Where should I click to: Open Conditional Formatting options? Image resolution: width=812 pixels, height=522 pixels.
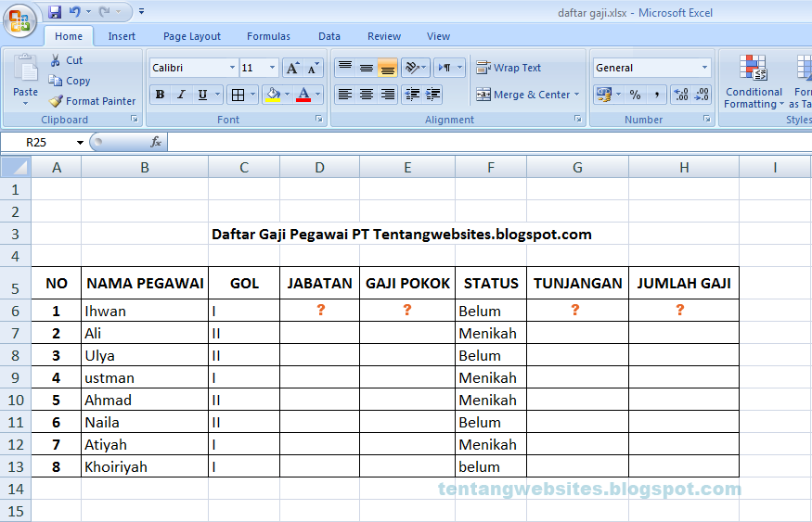coord(754,82)
